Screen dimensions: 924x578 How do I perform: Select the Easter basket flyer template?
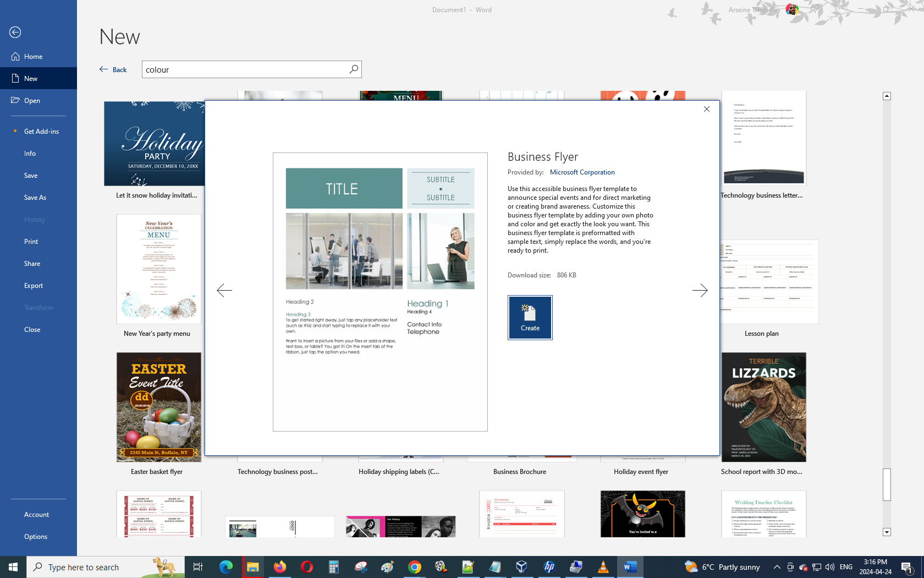158,407
